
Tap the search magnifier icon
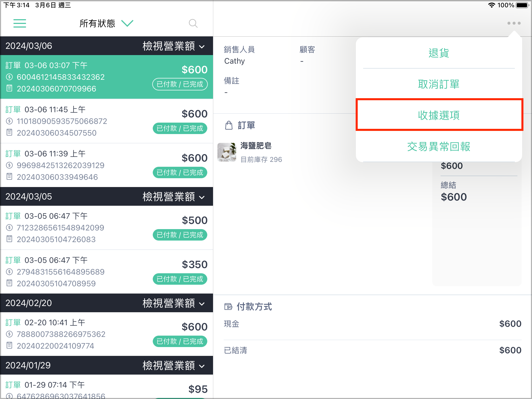(193, 23)
